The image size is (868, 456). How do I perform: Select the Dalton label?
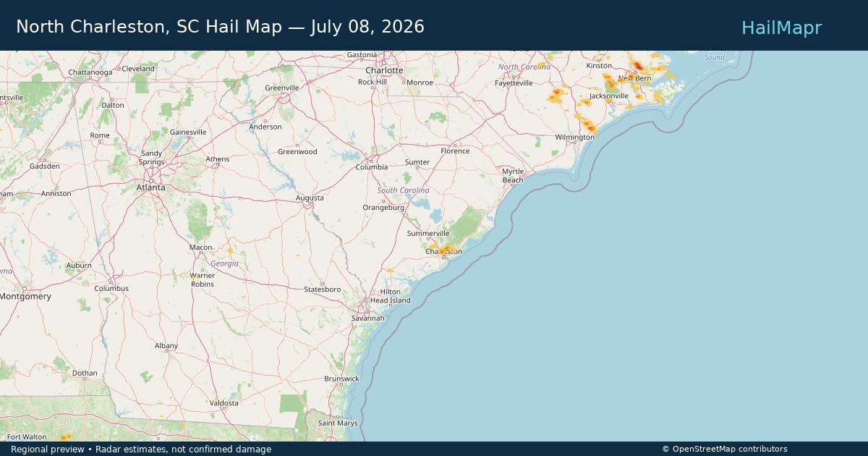[113, 105]
